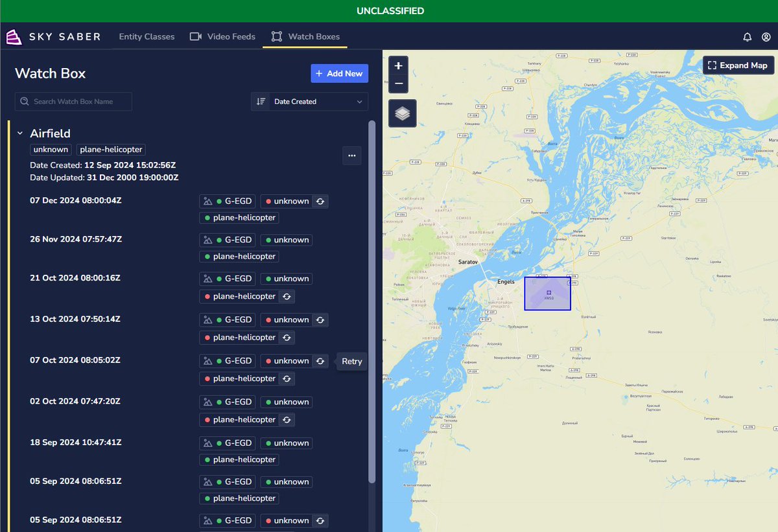778x532 pixels.
Task: Select the Watch Boxes tab
Action: click(305, 37)
